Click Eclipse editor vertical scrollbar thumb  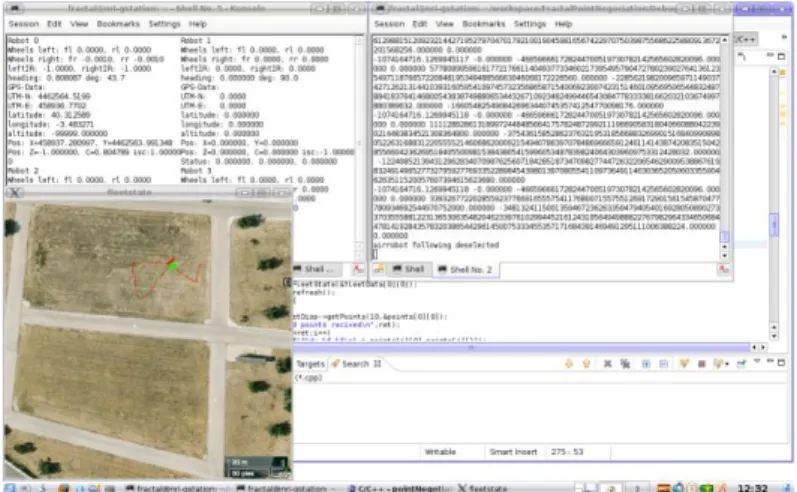[774, 225]
